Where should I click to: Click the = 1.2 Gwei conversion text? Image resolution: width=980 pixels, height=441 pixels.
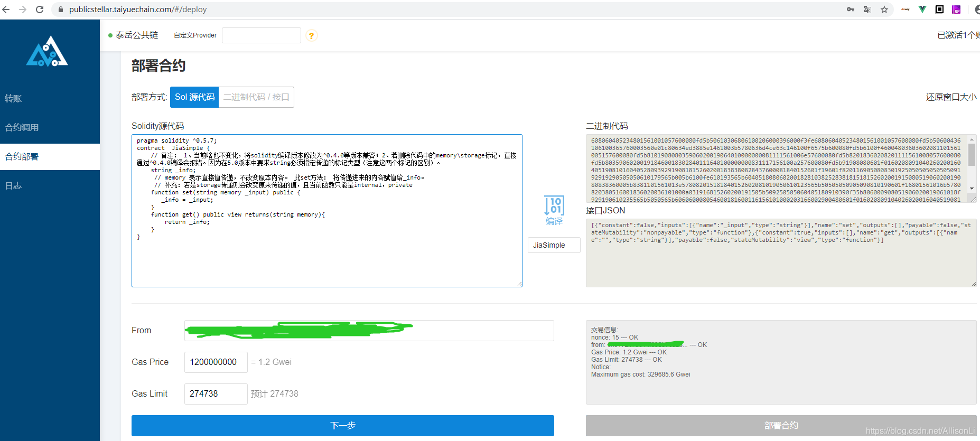pyautogui.click(x=272, y=362)
